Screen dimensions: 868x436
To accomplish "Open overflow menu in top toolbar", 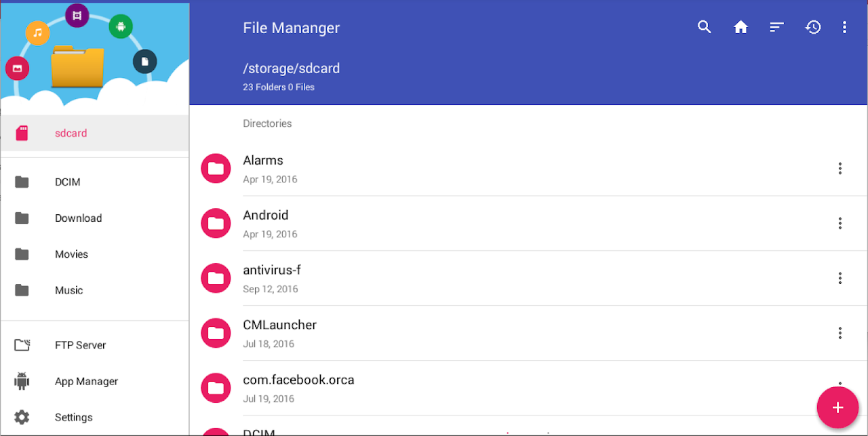I will click(x=844, y=26).
